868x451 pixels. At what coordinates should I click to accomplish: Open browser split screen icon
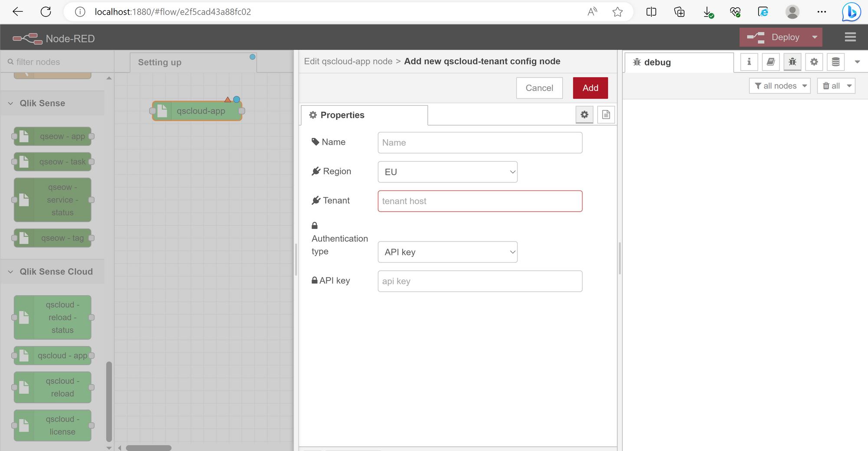[651, 12]
